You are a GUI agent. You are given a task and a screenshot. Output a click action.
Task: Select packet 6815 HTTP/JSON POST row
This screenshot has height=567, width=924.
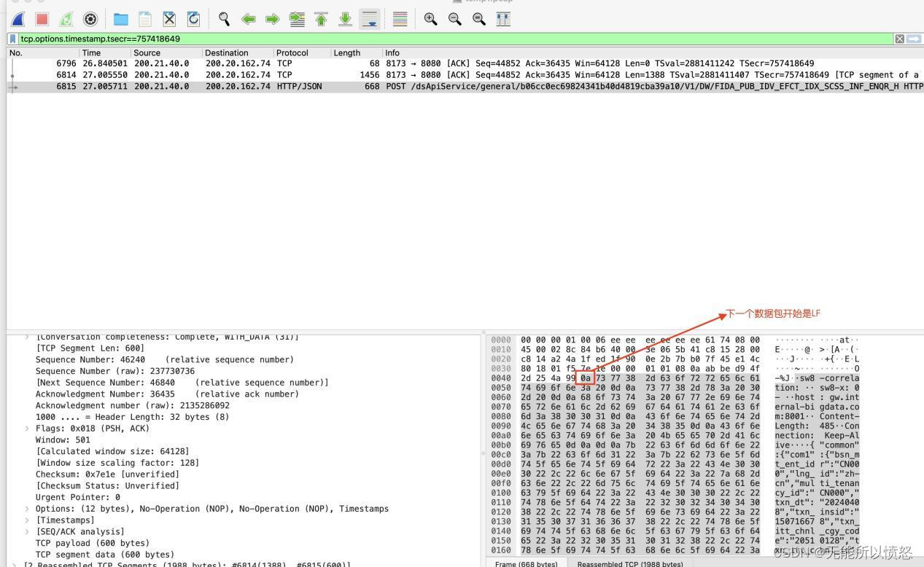(x=465, y=86)
